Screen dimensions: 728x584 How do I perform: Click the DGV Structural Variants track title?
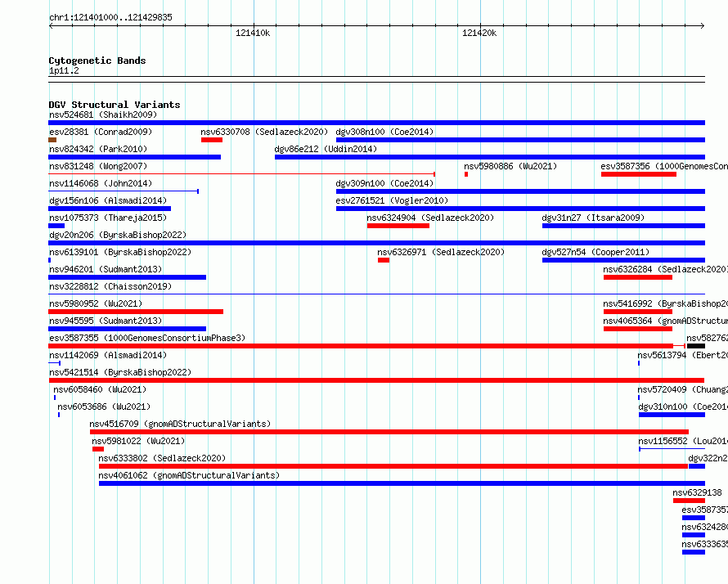[115, 105]
